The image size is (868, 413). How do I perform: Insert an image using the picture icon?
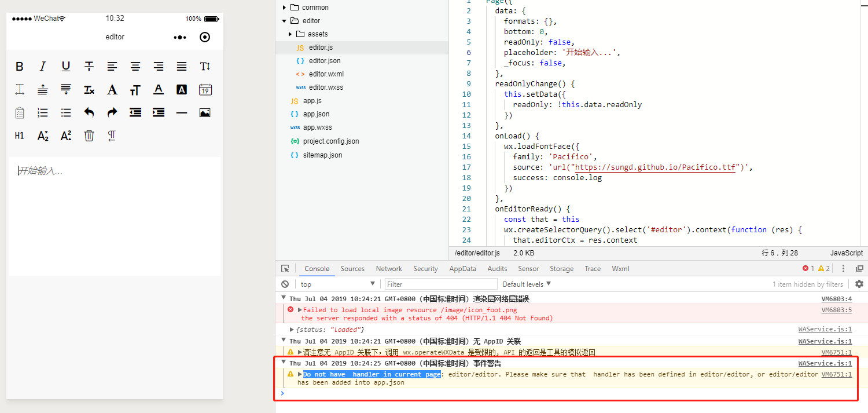[204, 112]
